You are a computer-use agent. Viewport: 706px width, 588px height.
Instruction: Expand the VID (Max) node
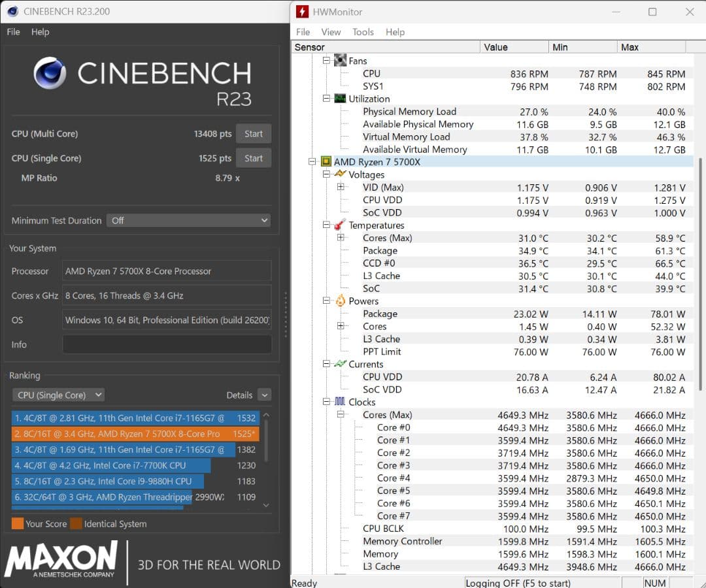[x=341, y=187]
